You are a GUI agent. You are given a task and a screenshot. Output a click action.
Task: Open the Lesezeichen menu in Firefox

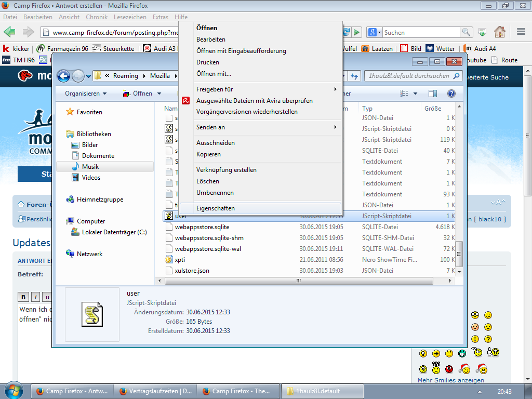click(x=130, y=17)
